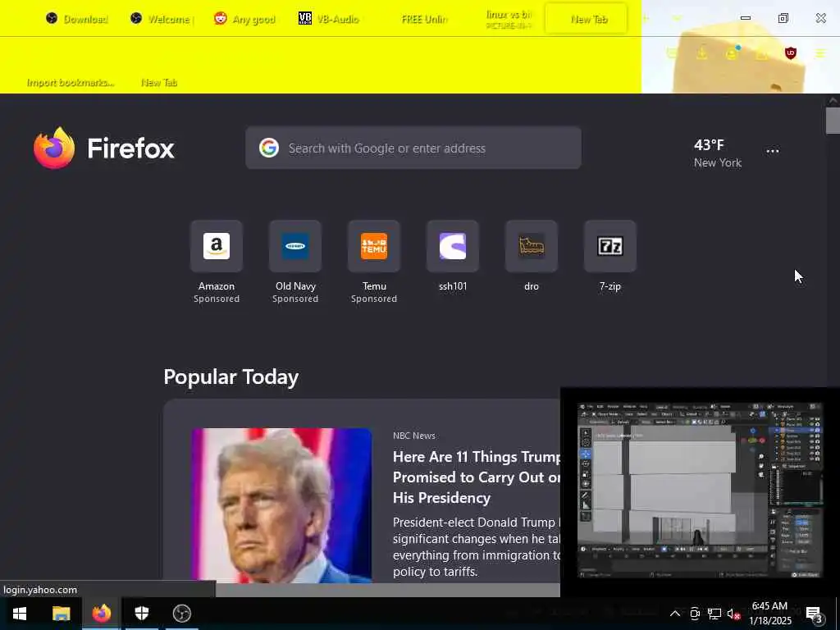The image size is (840, 630).
Task: Open the 43°F New York weather widget
Action: 717,153
